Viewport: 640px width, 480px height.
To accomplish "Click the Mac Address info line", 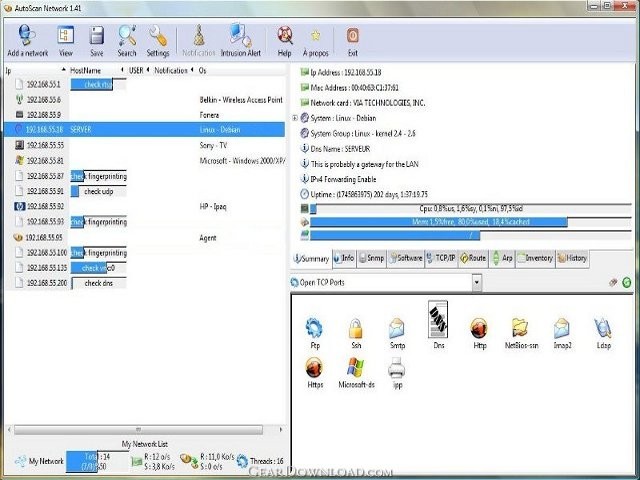I will [349, 88].
